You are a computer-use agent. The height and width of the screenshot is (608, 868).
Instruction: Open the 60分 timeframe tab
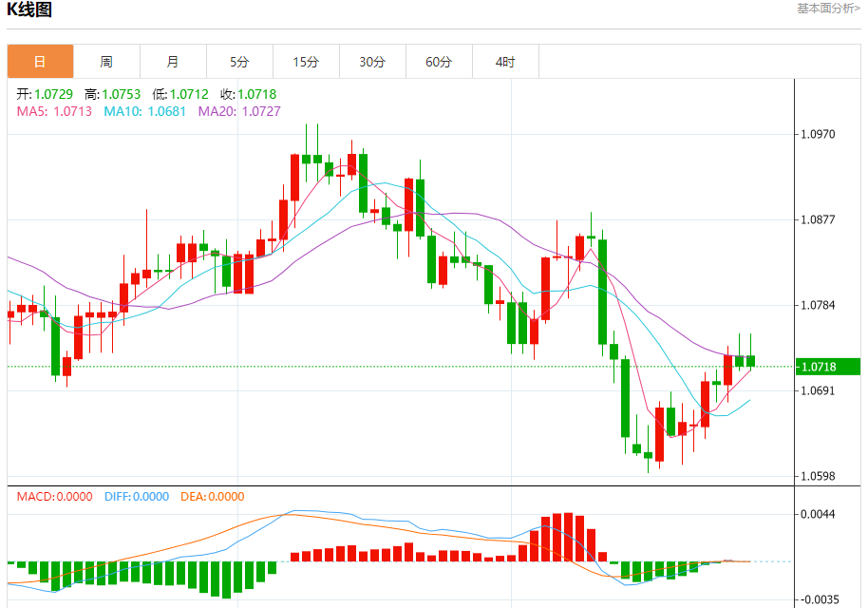tap(439, 62)
